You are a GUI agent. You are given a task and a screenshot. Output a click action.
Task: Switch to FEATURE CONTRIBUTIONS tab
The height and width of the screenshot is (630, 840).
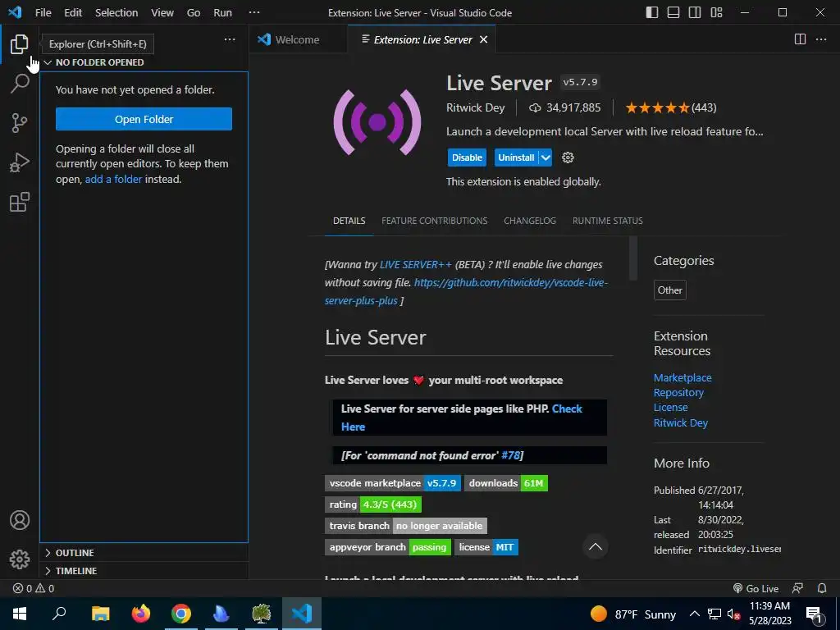point(435,221)
